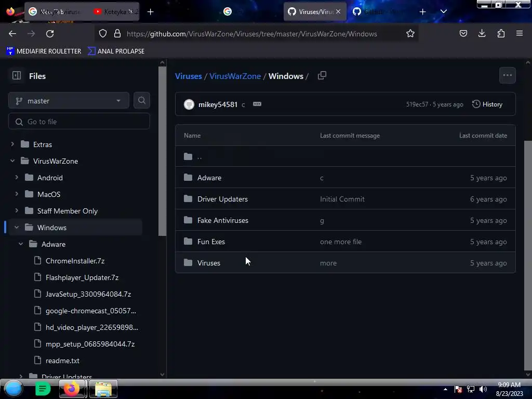532x399 pixels.
Task: Switch to the second GitHub tab
Action: [378, 11]
